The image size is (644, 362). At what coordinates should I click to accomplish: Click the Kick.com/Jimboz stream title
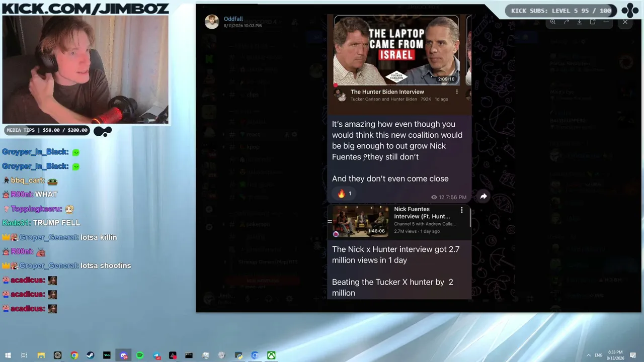(x=85, y=8)
